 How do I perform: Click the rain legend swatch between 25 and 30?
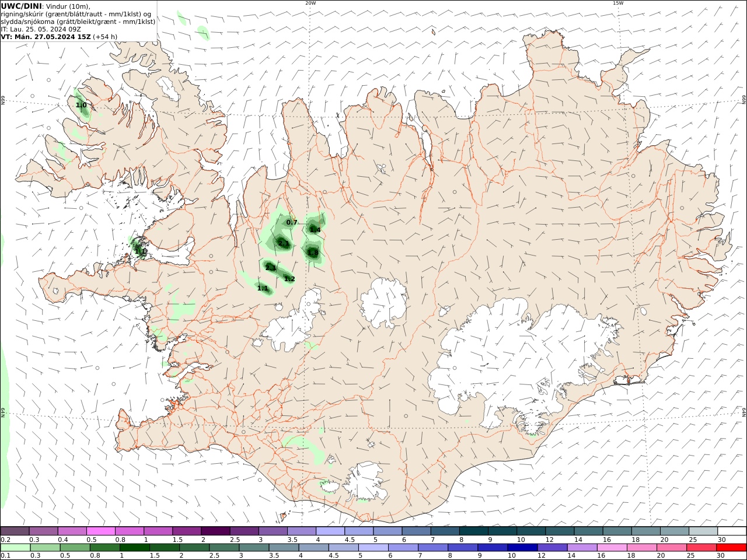coord(701,548)
